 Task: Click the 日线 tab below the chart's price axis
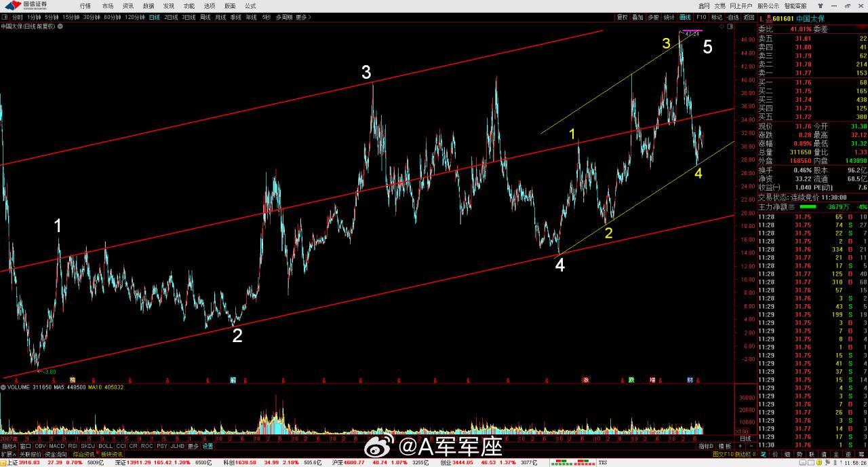point(745,438)
